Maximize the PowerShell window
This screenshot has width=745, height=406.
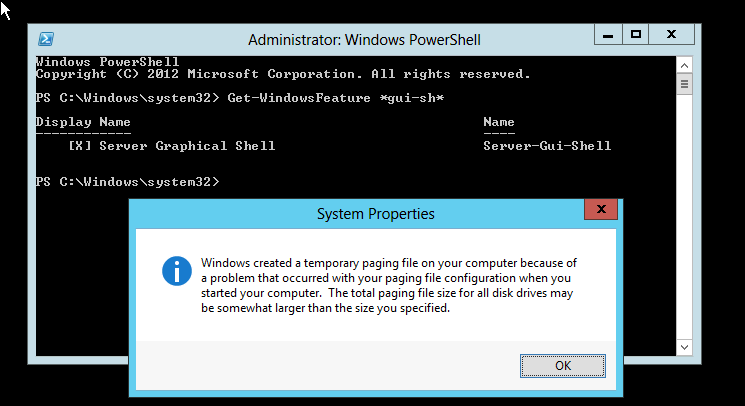636,35
